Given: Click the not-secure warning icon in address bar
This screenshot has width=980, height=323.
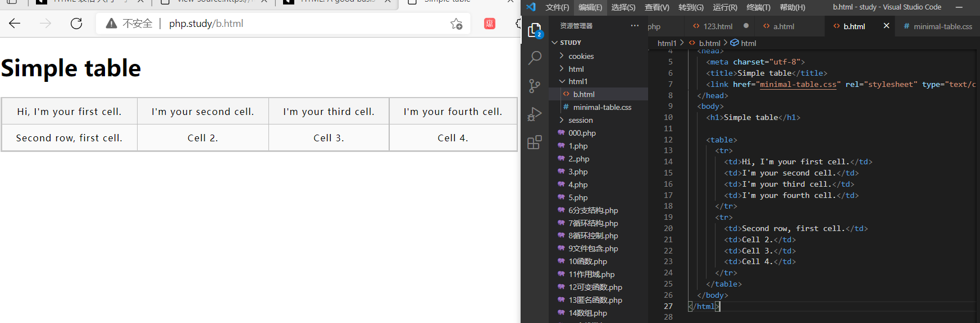Looking at the screenshot, I should tap(112, 24).
